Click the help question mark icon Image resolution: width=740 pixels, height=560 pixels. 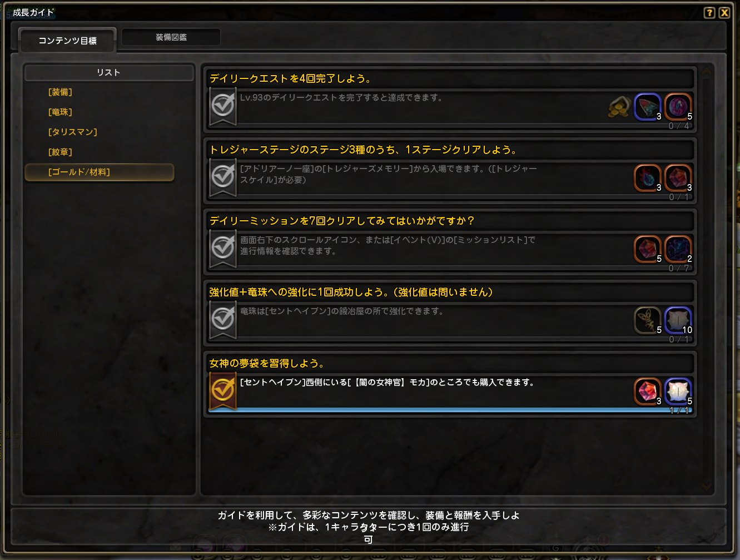click(709, 13)
